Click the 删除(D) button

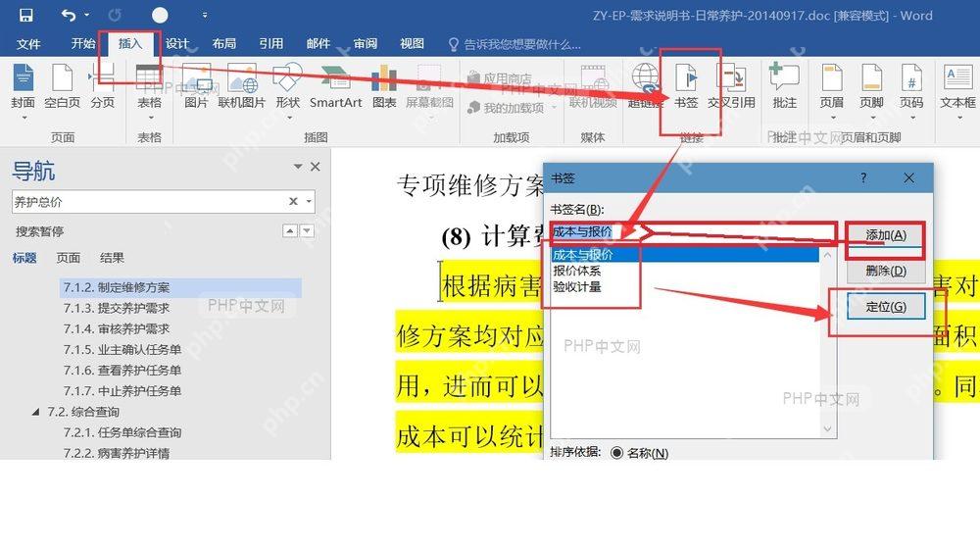click(x=886, y=271)
